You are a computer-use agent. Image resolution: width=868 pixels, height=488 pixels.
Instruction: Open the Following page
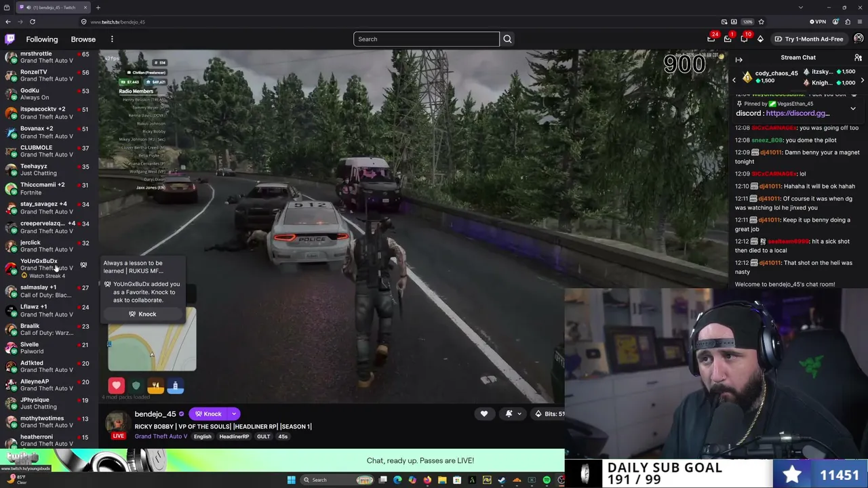[42, 39]
